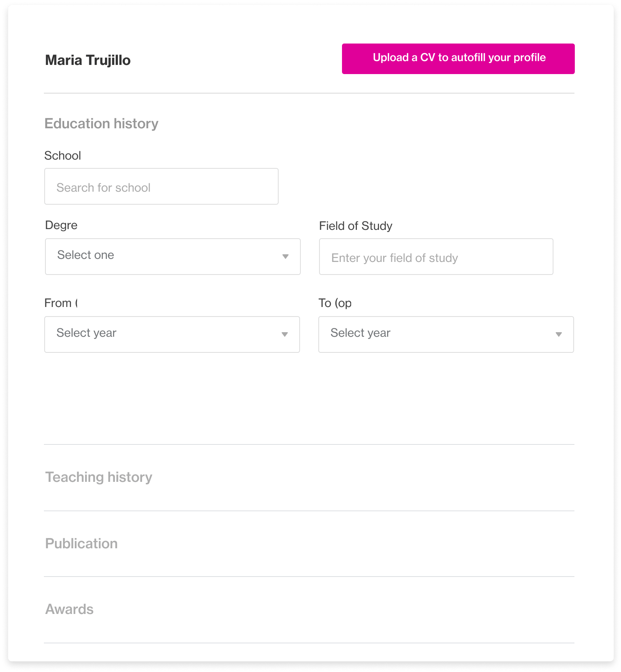Click 'Select year' text in From field
621x672 pixels.
click(87, 333)
